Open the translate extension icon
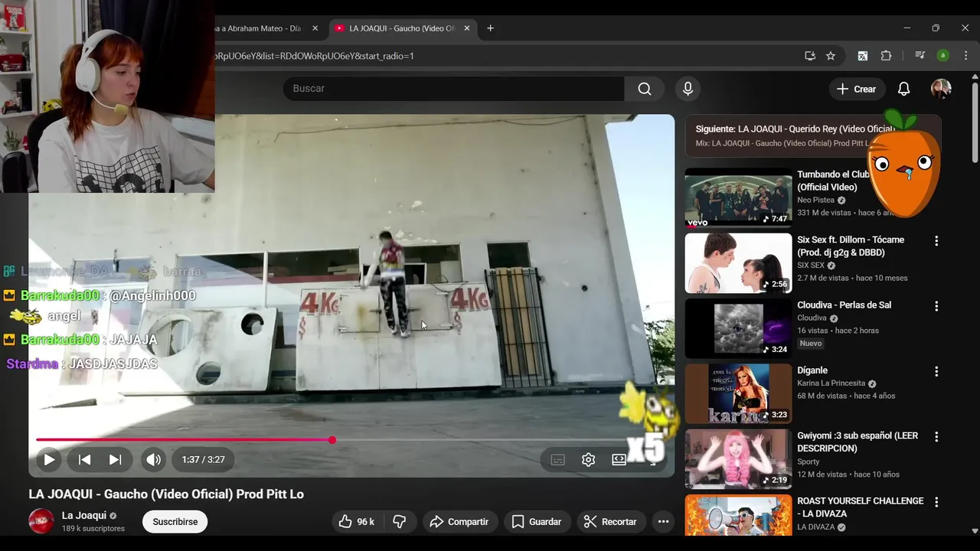This screenshot has height=551, width=980. pos(863,56)
